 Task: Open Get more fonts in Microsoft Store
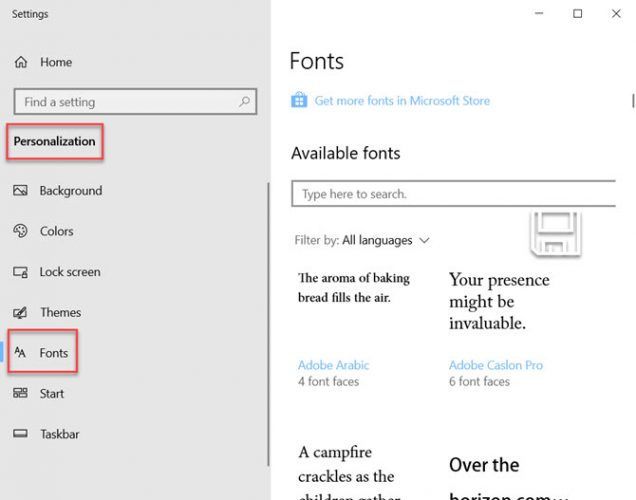click(x=402, y=101)
